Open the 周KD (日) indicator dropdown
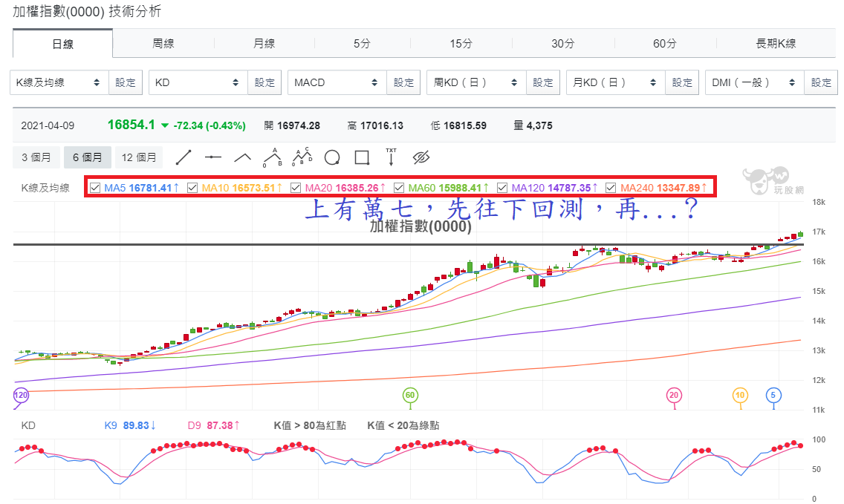Screen dimensions: 844x504 [x=476, y=82]
